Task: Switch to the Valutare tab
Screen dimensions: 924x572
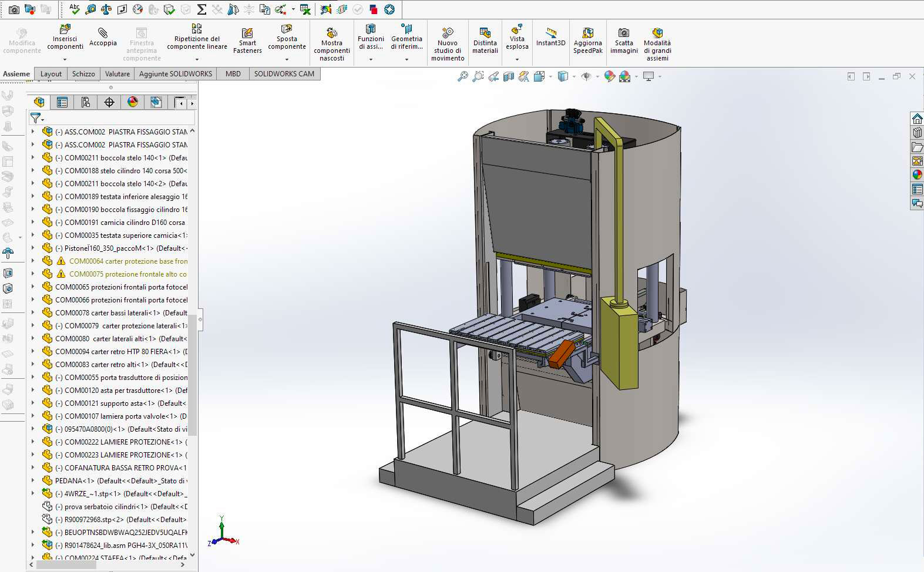Action: 117,74
